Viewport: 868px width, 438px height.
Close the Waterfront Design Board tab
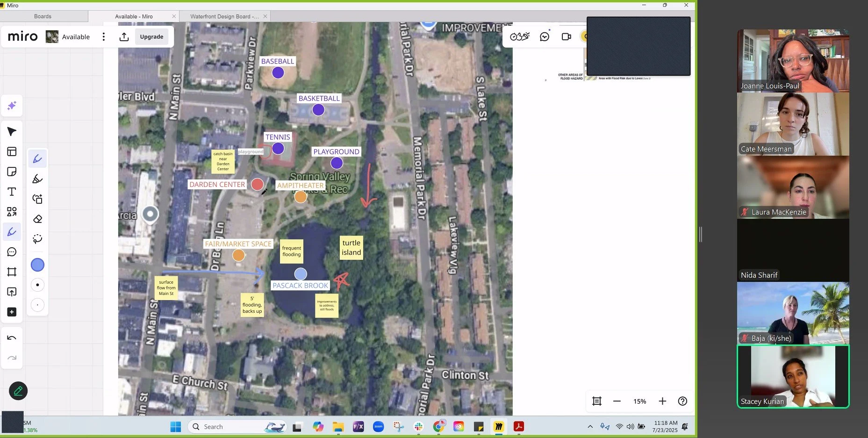point(265,16)
